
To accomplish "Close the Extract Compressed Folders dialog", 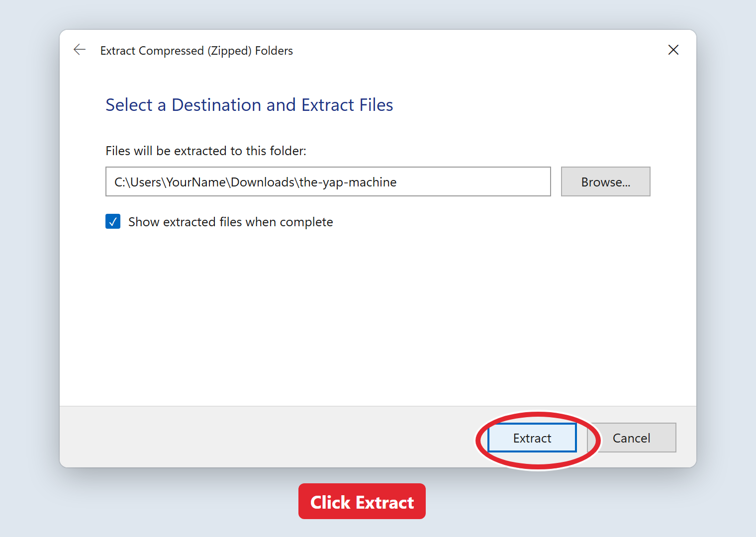I will (673, 50).
